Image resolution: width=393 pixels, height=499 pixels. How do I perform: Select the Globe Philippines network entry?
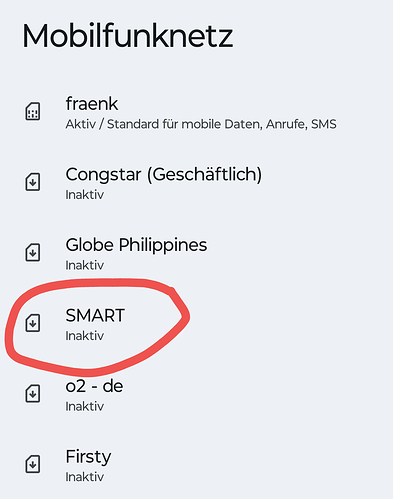pos(196,253)
